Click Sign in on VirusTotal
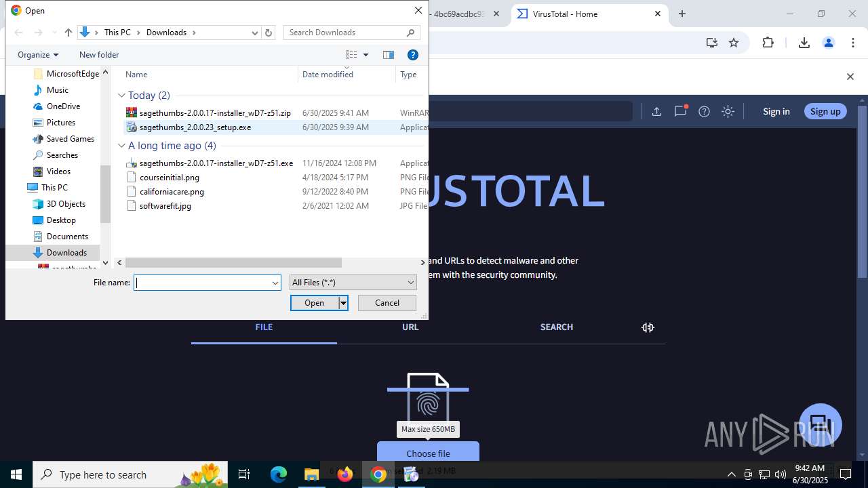868x488 pixels. click(x=776, y=112)
